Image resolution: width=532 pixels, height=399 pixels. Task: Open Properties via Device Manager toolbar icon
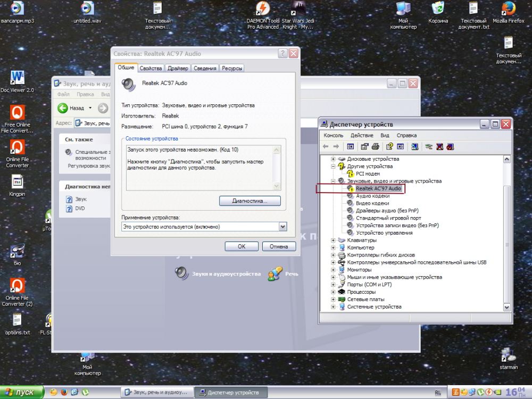365,146
